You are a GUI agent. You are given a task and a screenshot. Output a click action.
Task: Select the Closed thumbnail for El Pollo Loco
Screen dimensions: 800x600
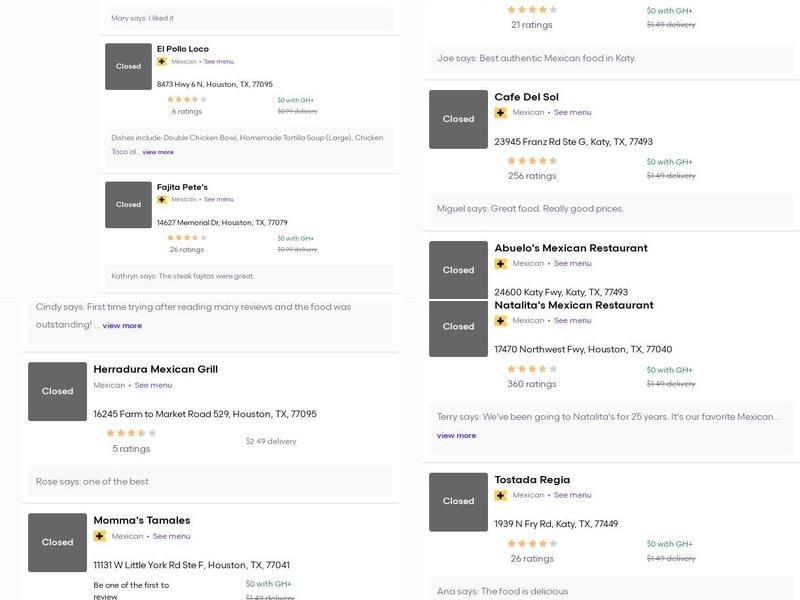click(x=128, y=66)
